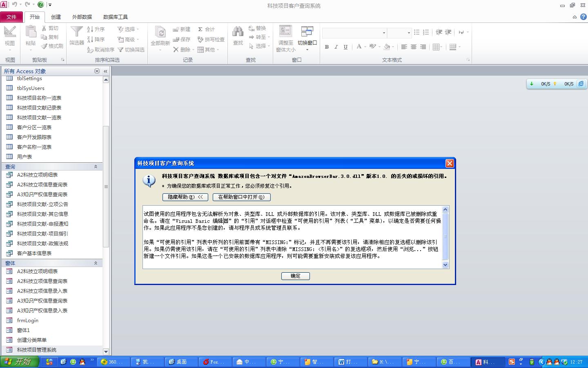Select the A3知识产权信息查询表 query

pyautogui.click(x=42, y=194)
